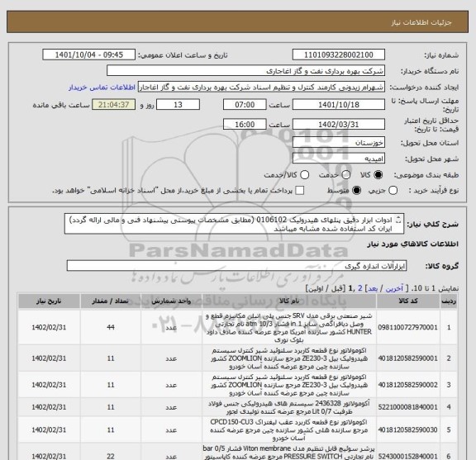Click the delivery city field امیدیه
The image size is (476, 460).
coord(339,159)
